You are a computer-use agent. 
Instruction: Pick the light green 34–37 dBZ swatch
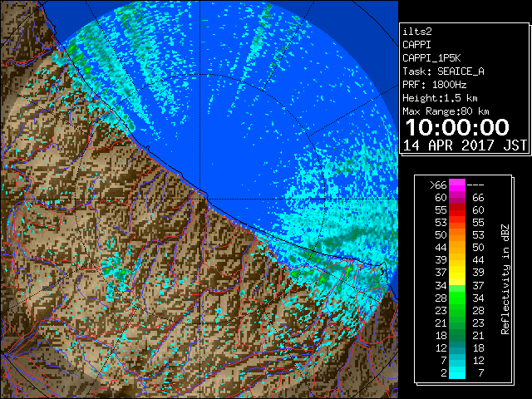(457, 288)
